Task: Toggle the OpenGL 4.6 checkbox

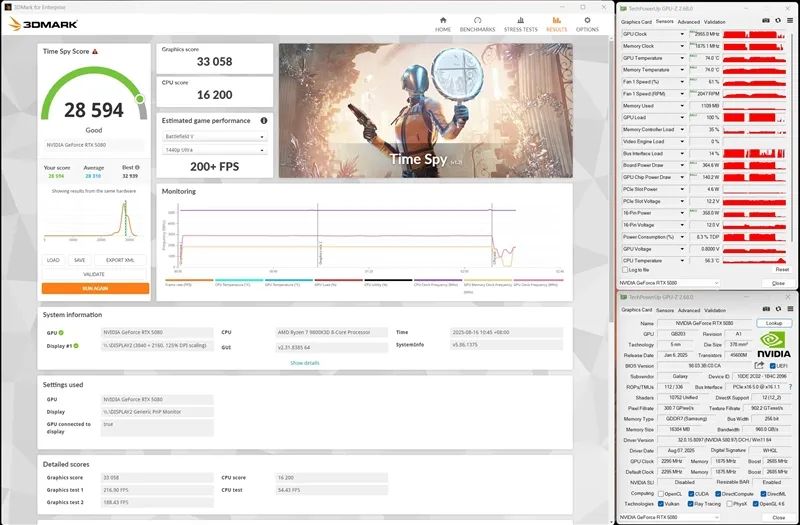Action: [x=756, y=504]
